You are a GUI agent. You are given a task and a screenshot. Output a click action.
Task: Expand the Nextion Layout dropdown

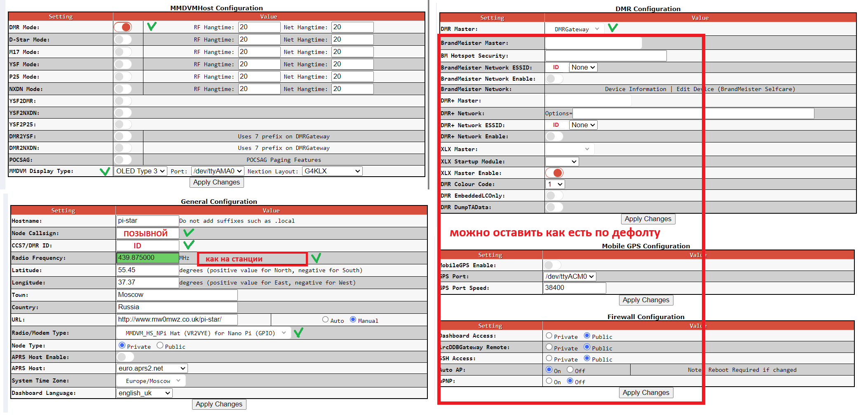pyautogui.click(x=332, y=171)
